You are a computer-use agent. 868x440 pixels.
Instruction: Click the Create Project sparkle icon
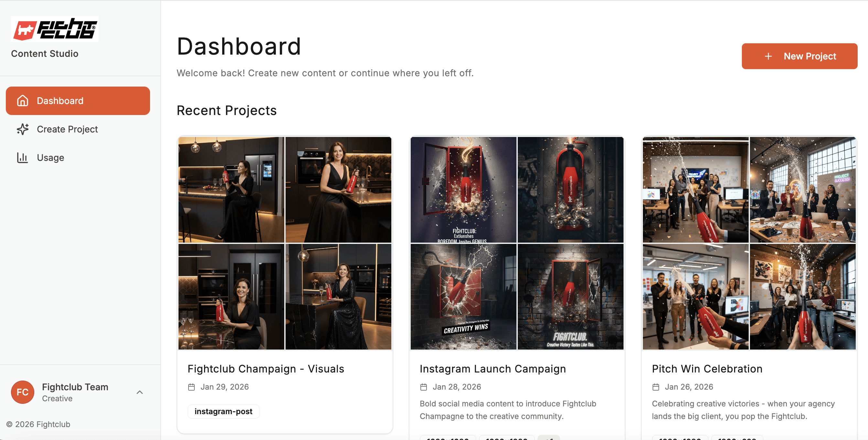point(23,129)
